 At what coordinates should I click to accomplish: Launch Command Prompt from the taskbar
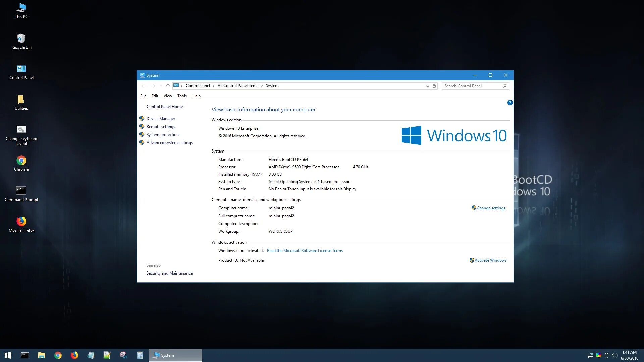(x=25, y=355)
